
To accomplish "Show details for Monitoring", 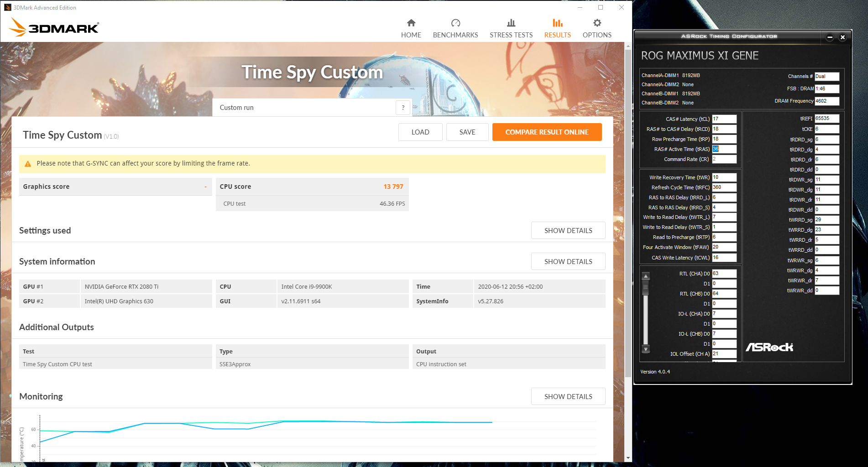I will click(568, 397).
